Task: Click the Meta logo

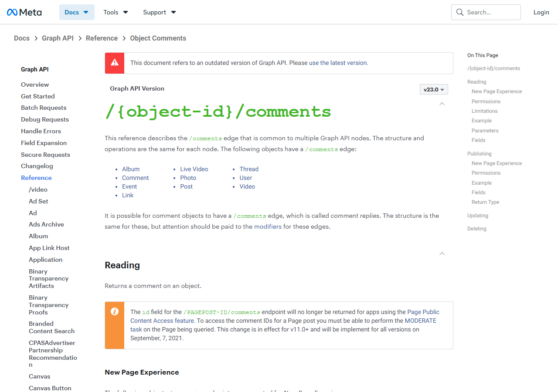Action: click(24, 12)
